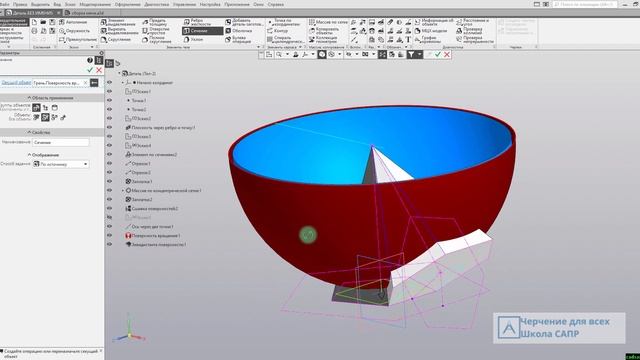This screenshot has height=360, width=640.
Task: Click the green checkmark in view toolbar
Action: click(438, 54)
